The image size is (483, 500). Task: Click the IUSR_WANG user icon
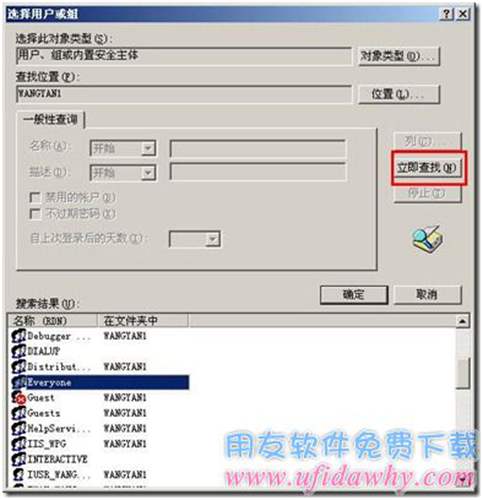tap(19, 474)
